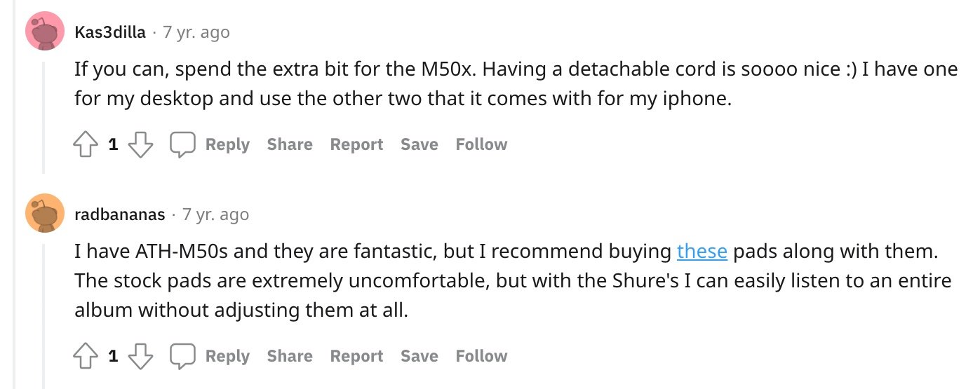This screenshot has height=389, width=980.
Task: Open radbananas' avatar profile picture
Action: click(45, 214)
